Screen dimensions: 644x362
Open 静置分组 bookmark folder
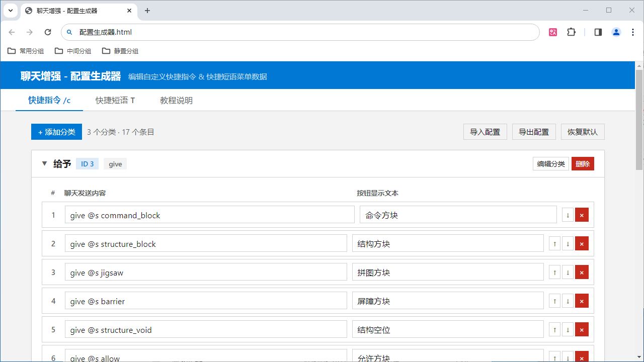[120, 51]
